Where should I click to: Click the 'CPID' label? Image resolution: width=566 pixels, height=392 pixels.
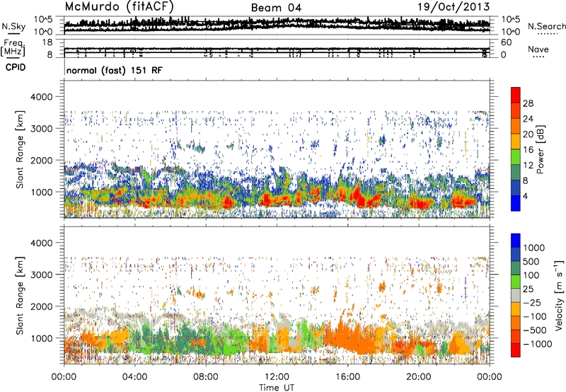click(16, 67)
